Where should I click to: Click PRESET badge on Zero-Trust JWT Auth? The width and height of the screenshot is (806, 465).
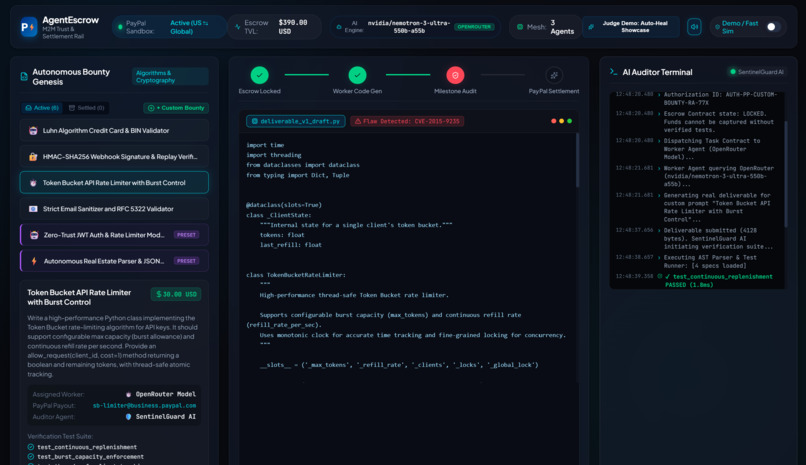[x=186, y=235]
